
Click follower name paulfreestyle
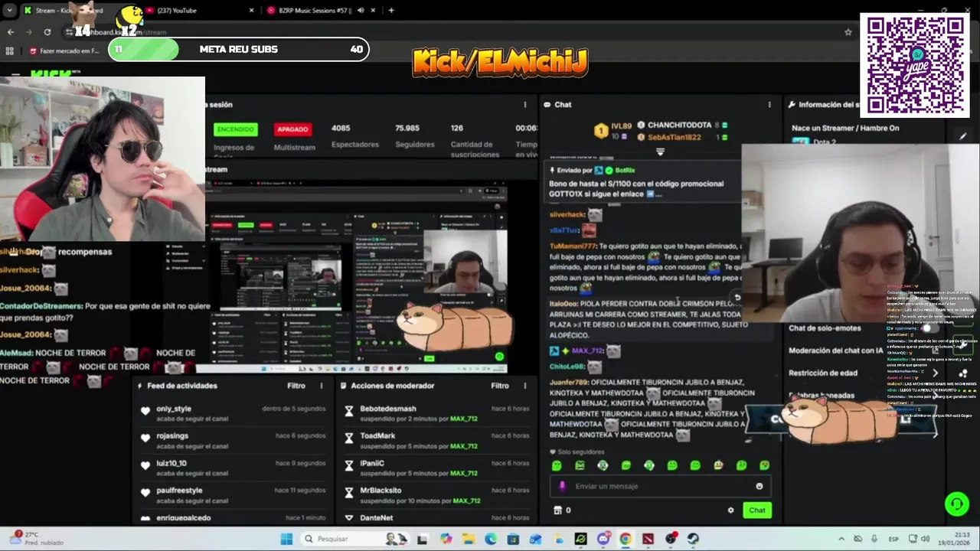pyautogui.click(x=178, y=490)
